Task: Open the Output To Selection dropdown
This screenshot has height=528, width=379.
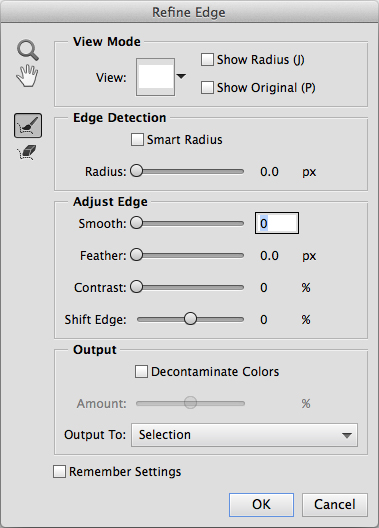Action: click(244, 435)
